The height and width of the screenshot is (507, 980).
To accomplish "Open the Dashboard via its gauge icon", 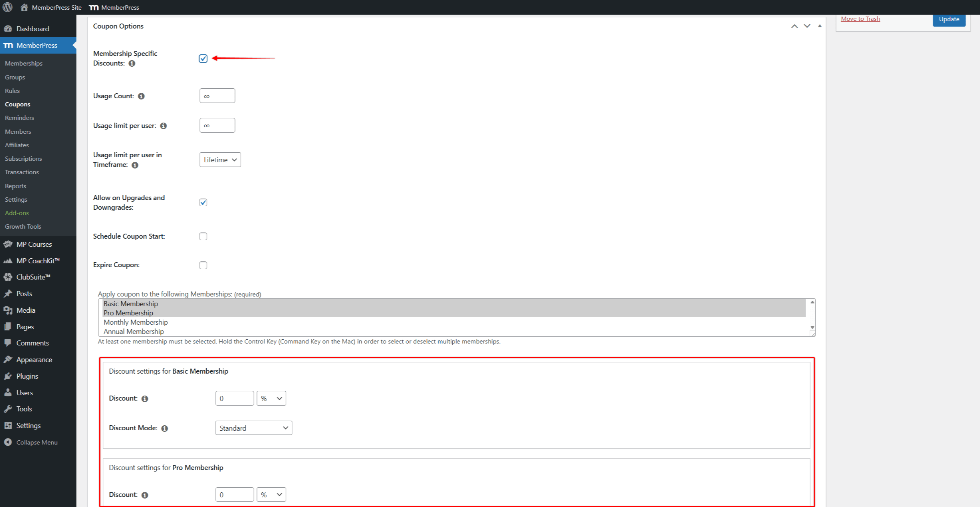I will [x=8, y=29].
